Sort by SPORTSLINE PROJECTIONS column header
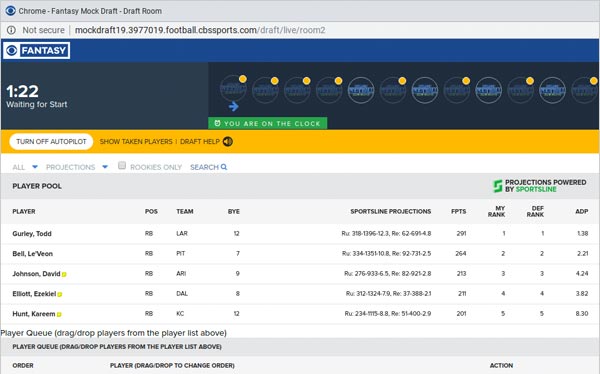Screen dimensions: 600x374 tap(391, 211)
